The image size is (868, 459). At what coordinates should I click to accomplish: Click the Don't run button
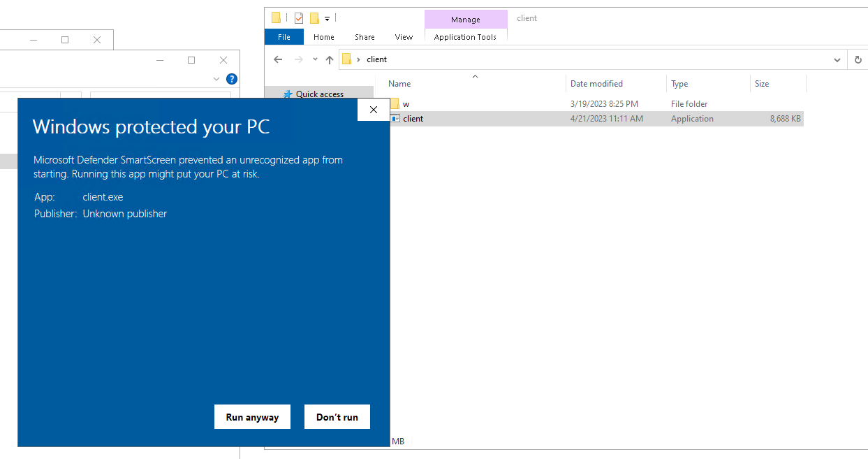(337, 417)
